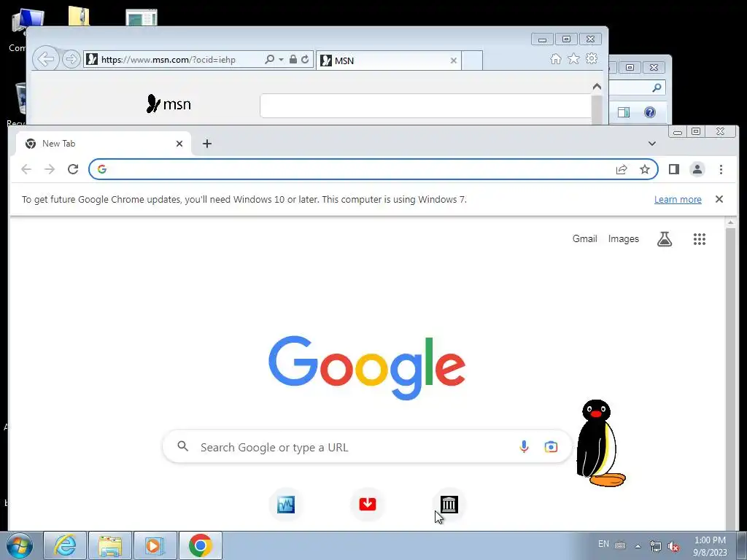Click the Google logo

(x=367, y=367)
